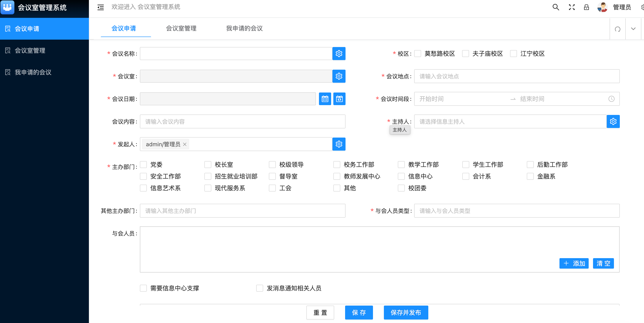Viewport: 644px width, 323px height.
Task: Tick the 金融系 checkbox
Action: coord(530,176)
